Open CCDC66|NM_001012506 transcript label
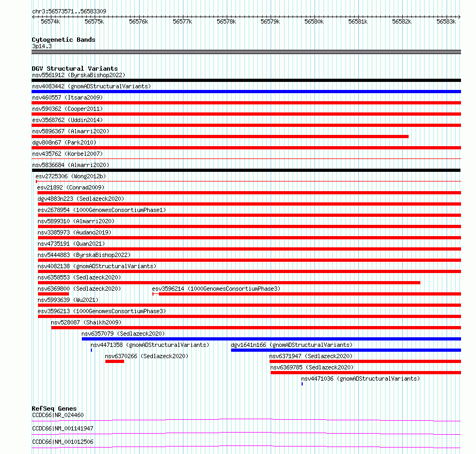 tap(63, 442)
